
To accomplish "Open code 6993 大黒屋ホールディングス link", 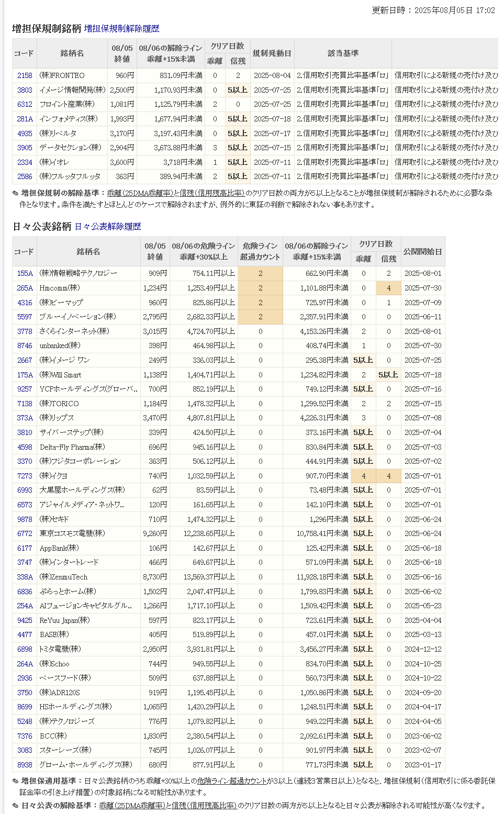I will pos(25,490).
